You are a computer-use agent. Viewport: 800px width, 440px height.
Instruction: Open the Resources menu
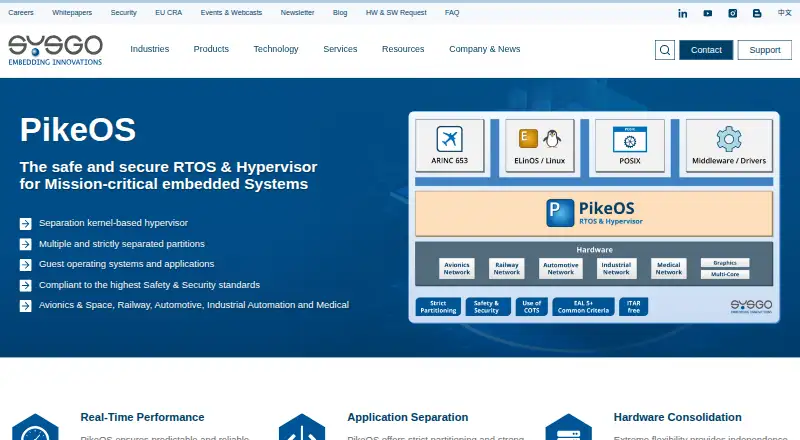(x=403, y=49)
